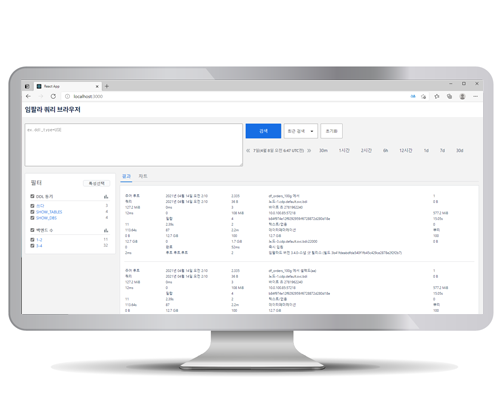500x400 pixels.
Task: Open the second filter group chart icon
Action: click(106, 230)
